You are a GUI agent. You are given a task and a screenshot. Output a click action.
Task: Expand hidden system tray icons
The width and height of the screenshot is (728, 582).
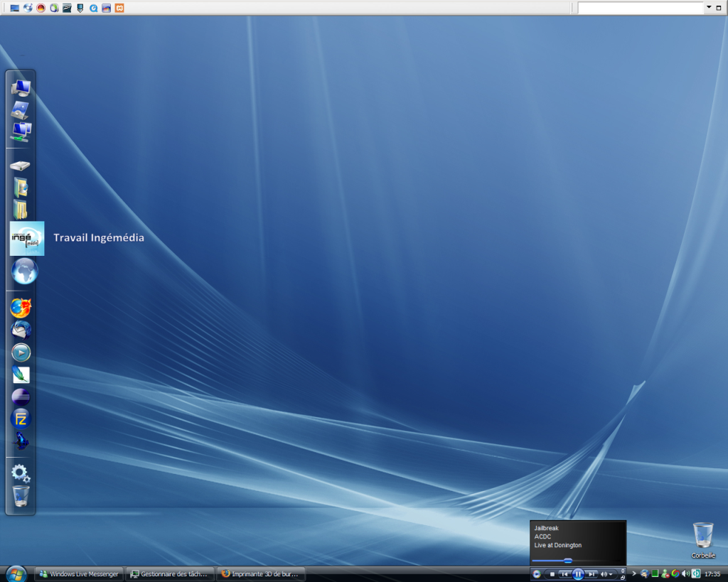tap(634, 573)
